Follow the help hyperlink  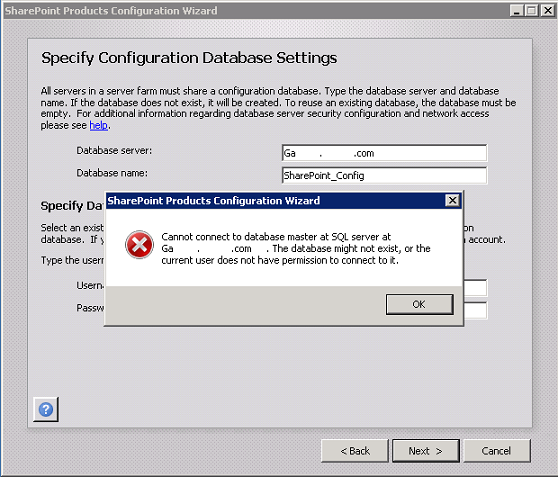pos(99,125)
